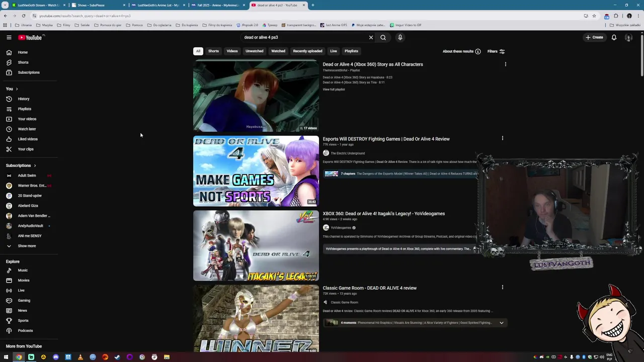Click the Create button
The width and height of the screenshot is (644, 362).
pyautogui.click(x=594, y=37)
